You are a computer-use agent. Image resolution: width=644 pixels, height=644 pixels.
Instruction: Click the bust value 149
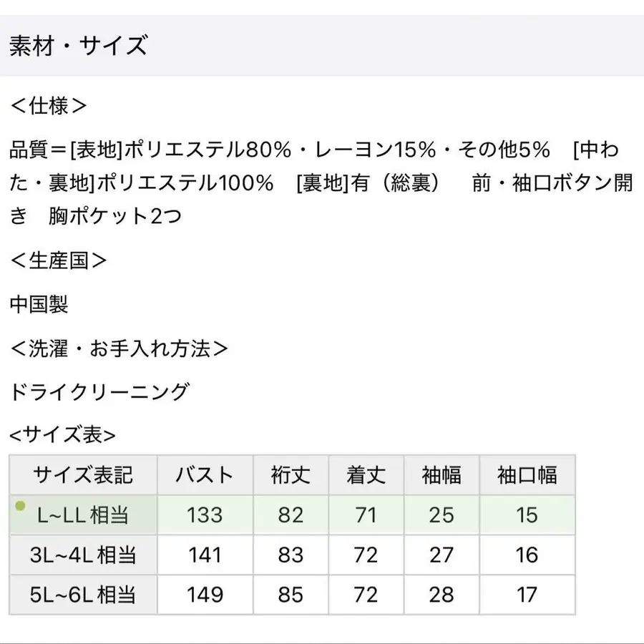[205, 595]
